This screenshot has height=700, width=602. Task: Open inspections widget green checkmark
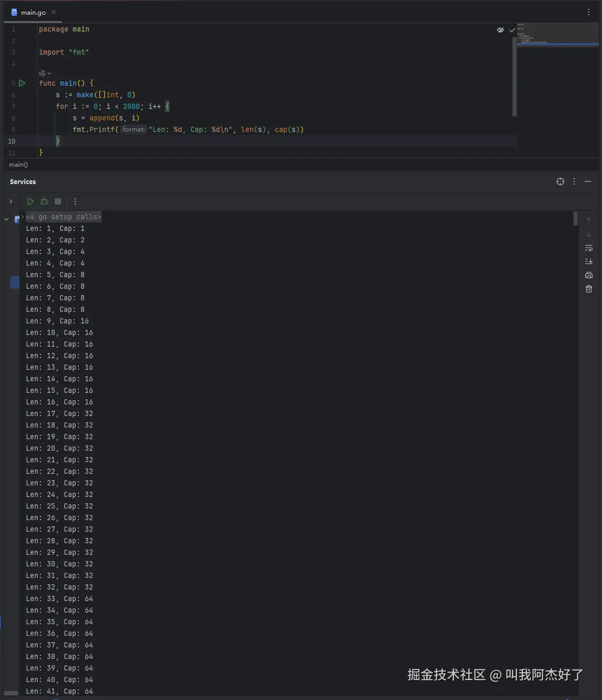512,30
